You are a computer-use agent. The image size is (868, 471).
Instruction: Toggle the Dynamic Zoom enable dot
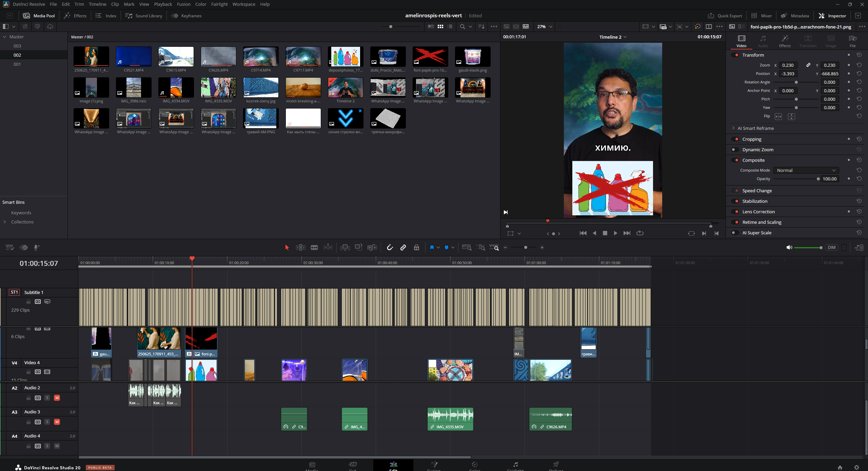tap(734, 150)
